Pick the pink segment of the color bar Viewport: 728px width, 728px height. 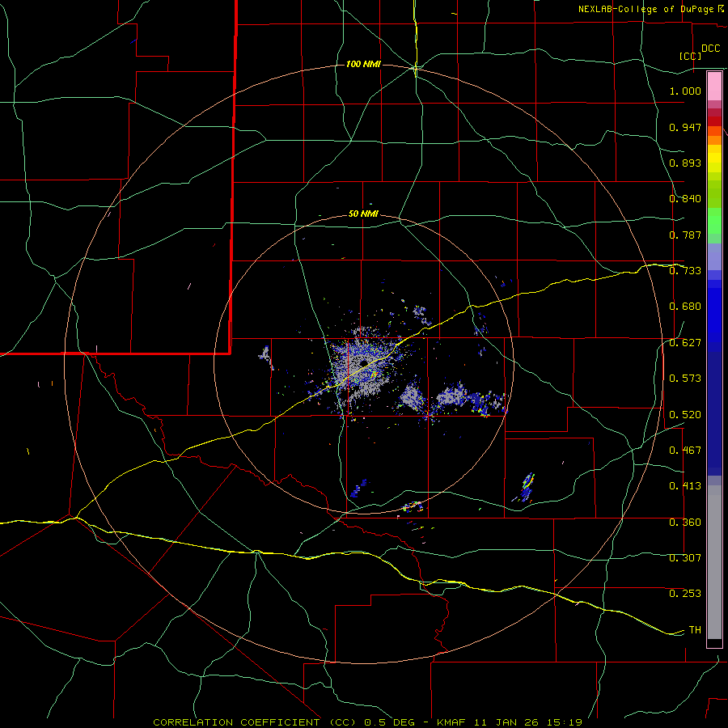714,87
